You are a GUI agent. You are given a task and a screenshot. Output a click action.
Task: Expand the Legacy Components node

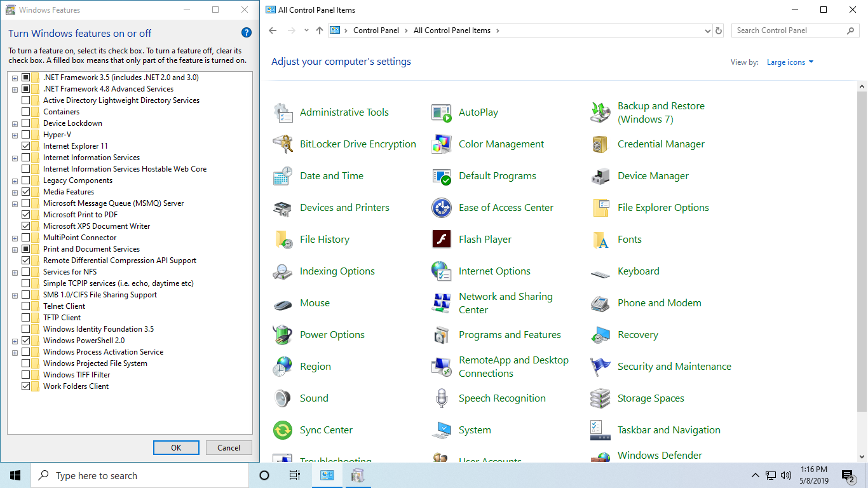[x=15, y=180]
